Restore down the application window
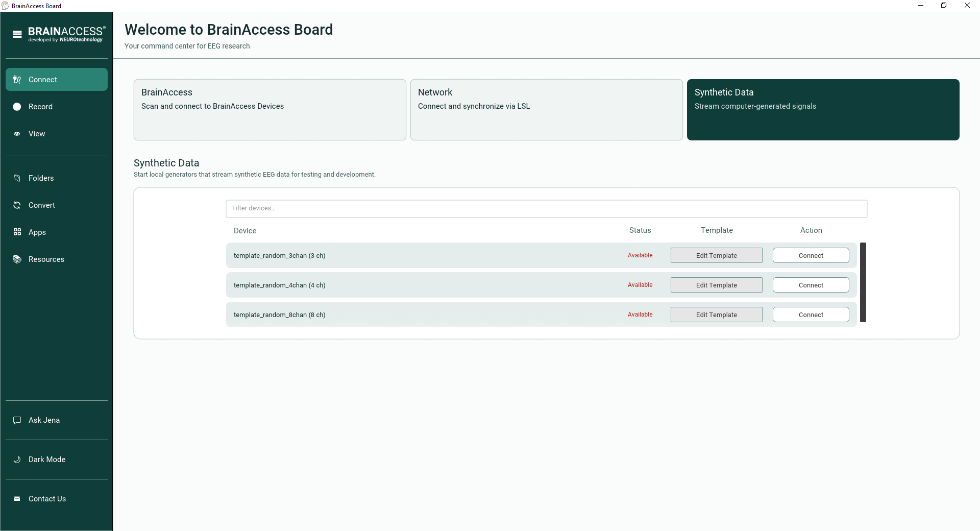 [944, 6]
